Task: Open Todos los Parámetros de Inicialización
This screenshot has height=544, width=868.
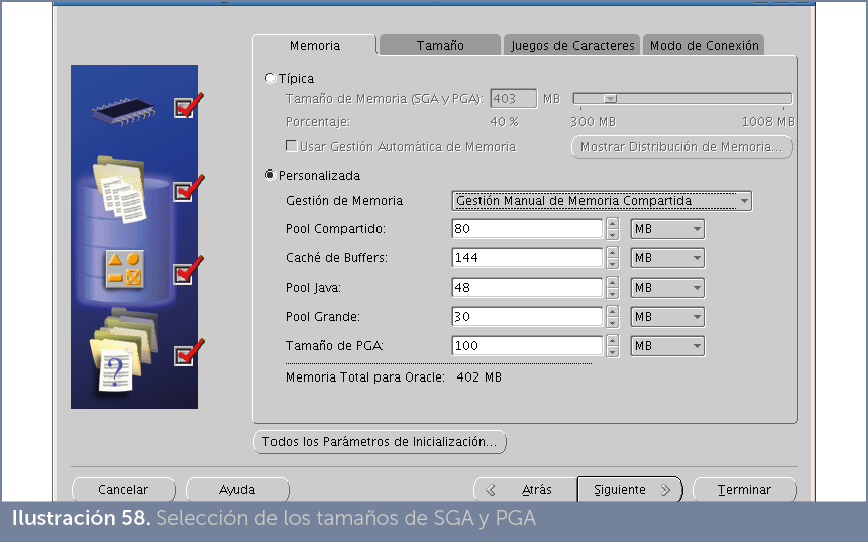Action: [x=379, y=442]
